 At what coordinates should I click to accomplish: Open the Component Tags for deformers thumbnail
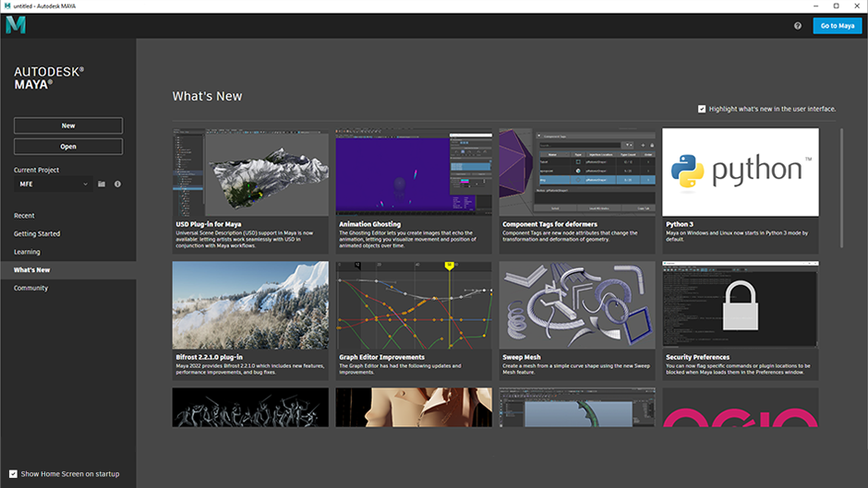point(577,173)
